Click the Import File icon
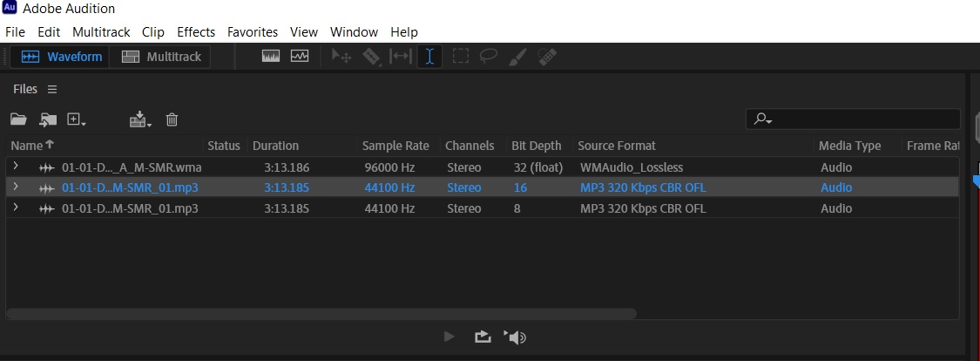This screenshot has width=980, height=361. (48, 119)
